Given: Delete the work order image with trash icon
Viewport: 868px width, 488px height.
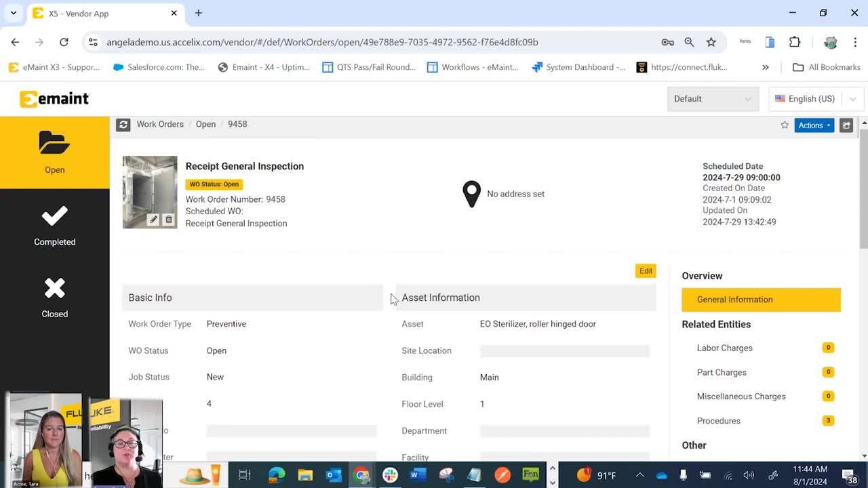Looking at the screenshot, I should (169, 220).
